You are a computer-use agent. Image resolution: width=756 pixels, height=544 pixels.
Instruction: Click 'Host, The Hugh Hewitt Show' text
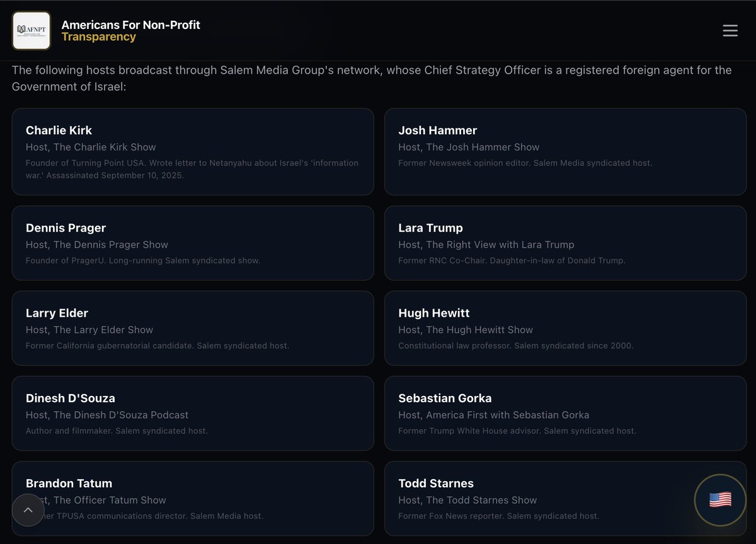click(x=466, y=329)
